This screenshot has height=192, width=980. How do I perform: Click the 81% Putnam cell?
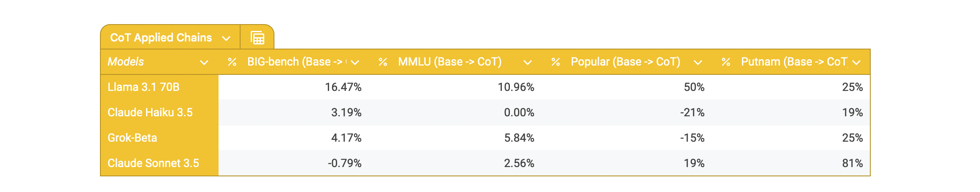[852, 163]
